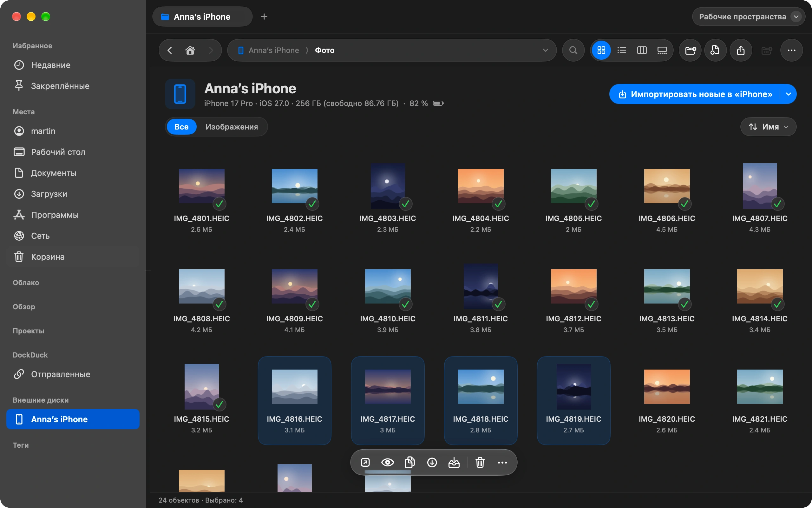Expand the path bar history chevron
This screenshot has width=812, height=508.
(x=546, y=50)
